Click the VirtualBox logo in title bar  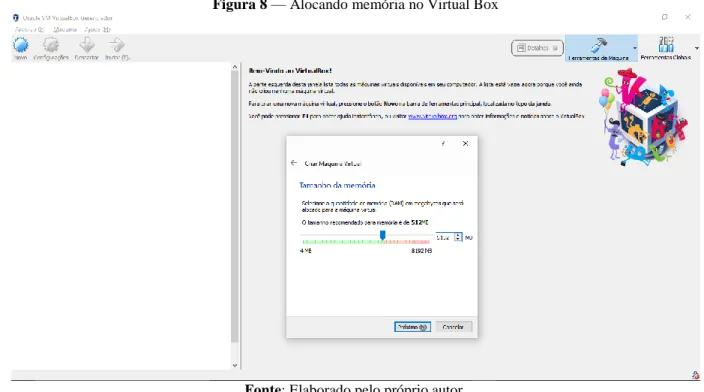16,18
